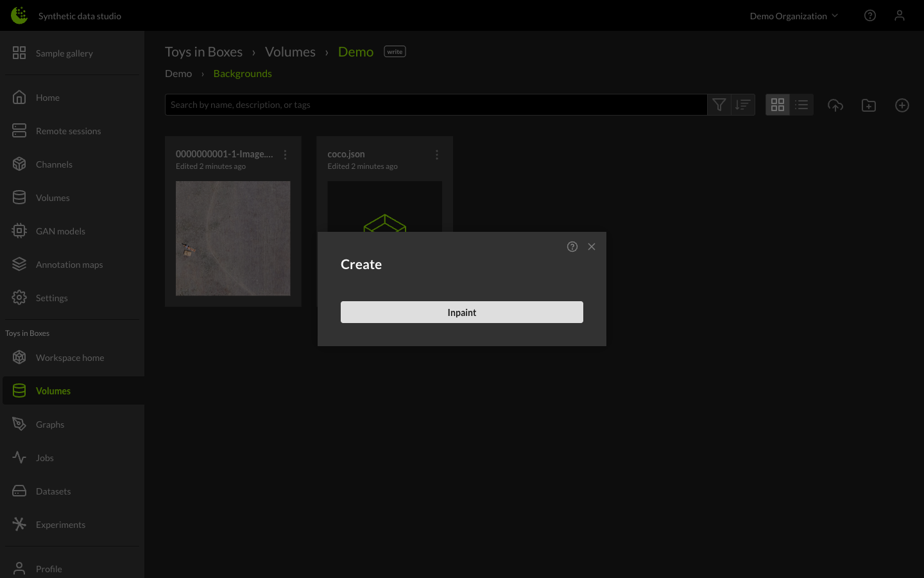The image size is (924, 578).
Task: Open Annotation maps from the sidebar
Action: click(69, 264)
